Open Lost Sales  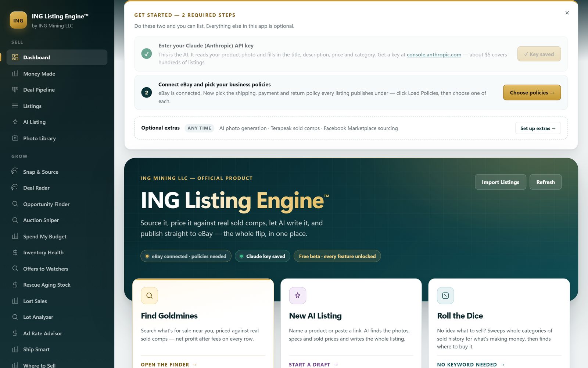tap(57, 301)
